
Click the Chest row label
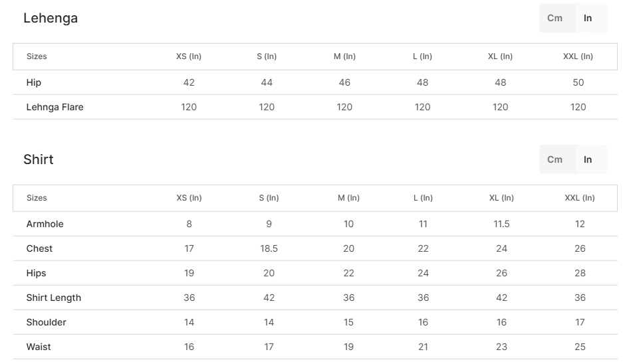(x=39, y=248)
